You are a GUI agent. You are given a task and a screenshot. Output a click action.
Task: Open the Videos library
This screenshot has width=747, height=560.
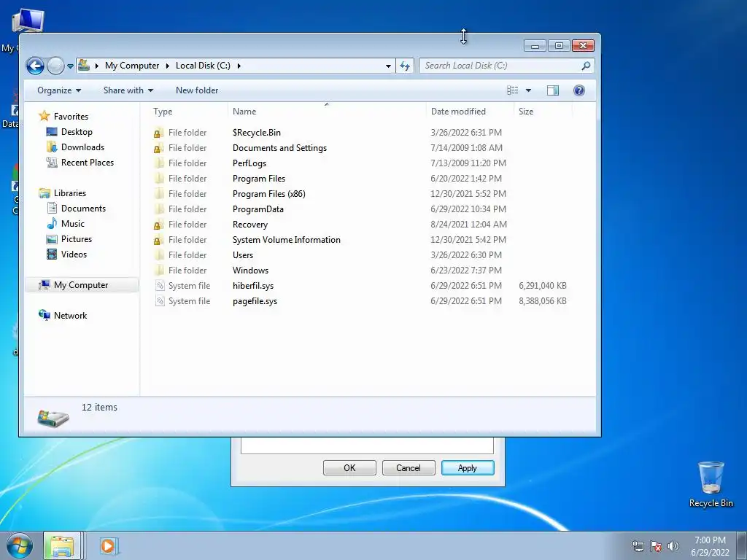click(x=74, y=254)
